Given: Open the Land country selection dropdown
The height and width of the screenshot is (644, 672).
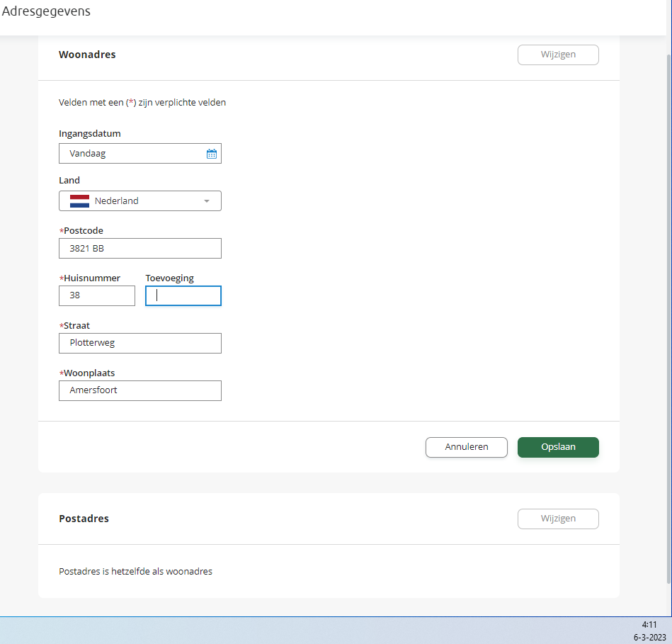Looking at the screenshot, I should [139, 200].
